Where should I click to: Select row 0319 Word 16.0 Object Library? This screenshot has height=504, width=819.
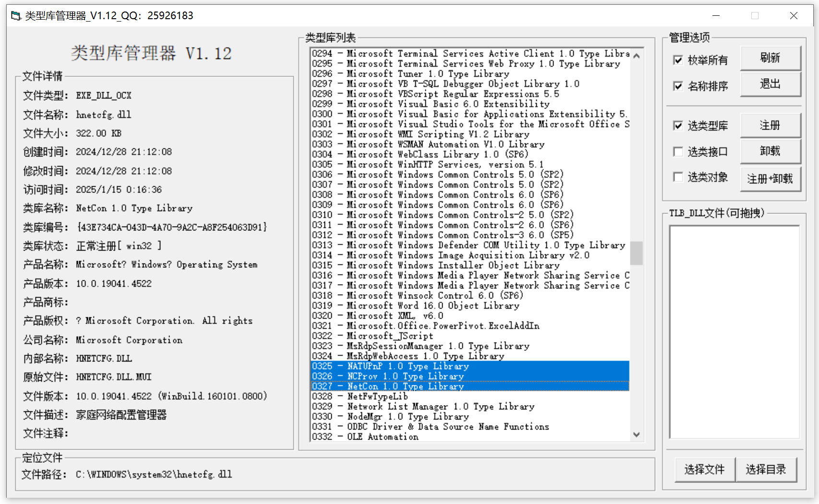point(470,305)
